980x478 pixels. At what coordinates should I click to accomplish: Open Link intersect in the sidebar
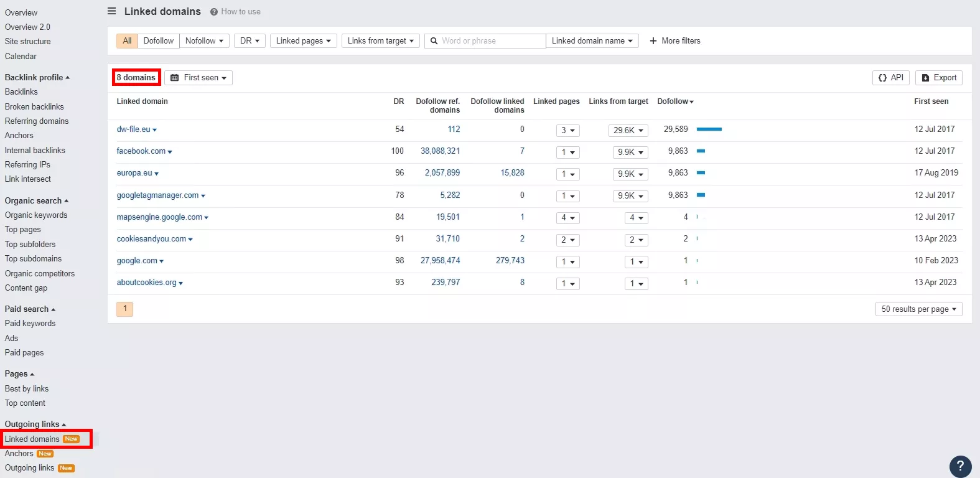(28, 179)
